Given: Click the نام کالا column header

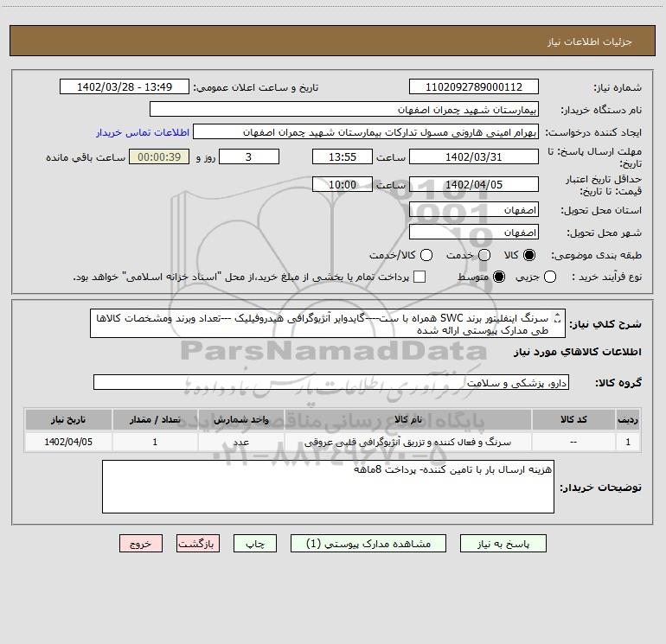Looking at the screenshot, I should coord(407,419).
